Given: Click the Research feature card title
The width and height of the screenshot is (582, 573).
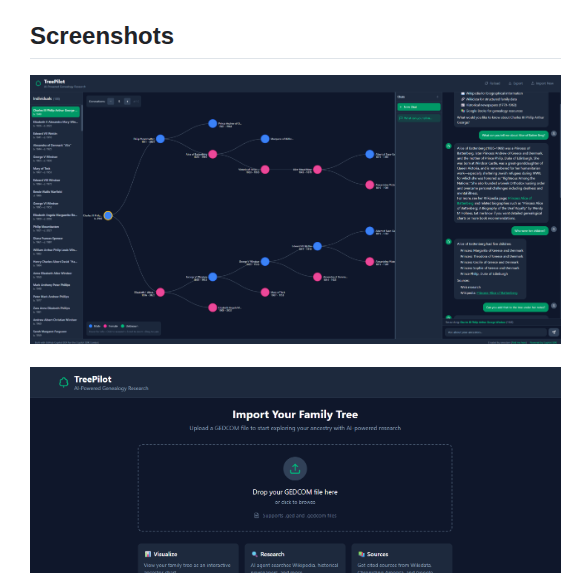Looking at the screenshot, I should [x=272, y=554].
